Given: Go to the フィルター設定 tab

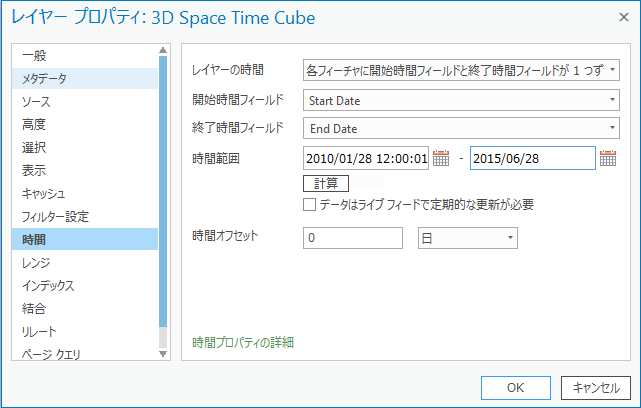Looking at the screenshot, I should click(x=55, y=216).
